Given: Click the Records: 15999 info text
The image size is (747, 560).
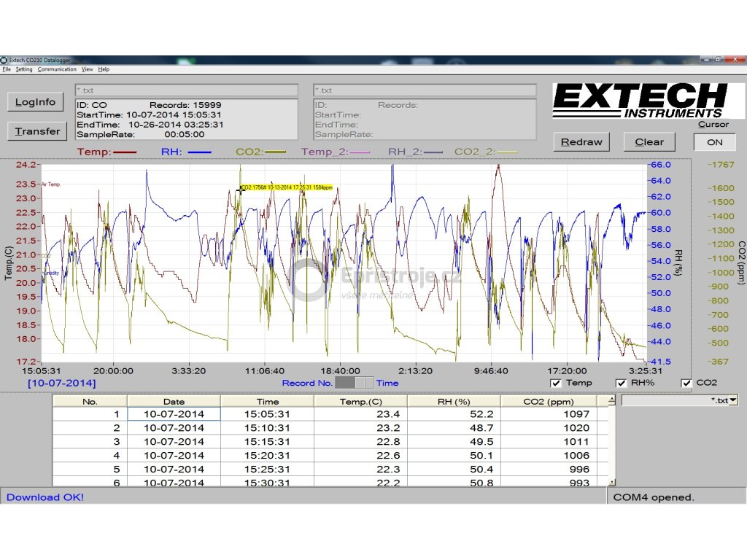Looking at the screenshot, I should pos(185,105).
